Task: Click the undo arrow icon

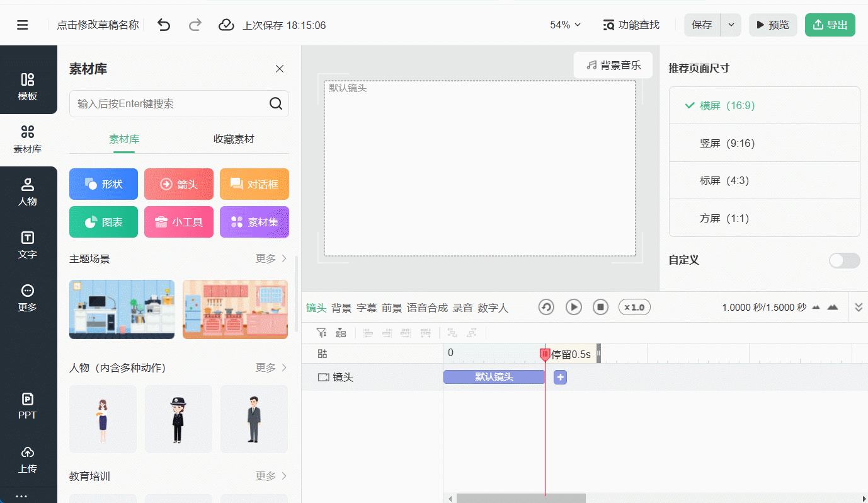Action: pyautogui.click(x=164, y=25)
